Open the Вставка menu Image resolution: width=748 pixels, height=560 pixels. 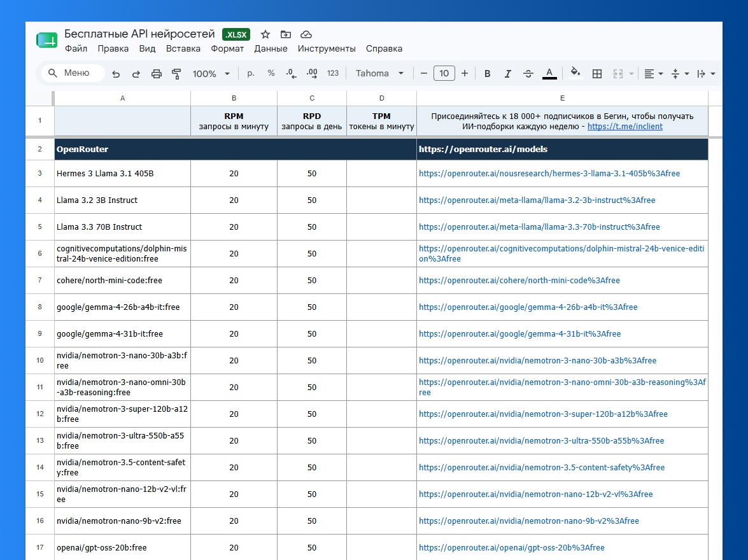[183, 48]
